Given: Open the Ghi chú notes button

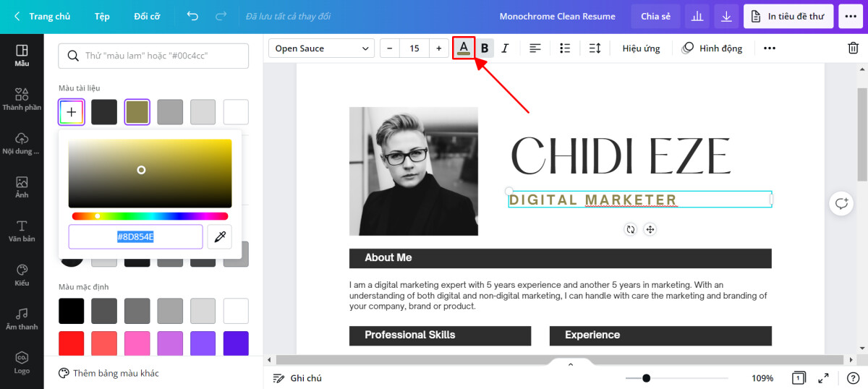Looking at the screenshot, I should coord(297,378).
